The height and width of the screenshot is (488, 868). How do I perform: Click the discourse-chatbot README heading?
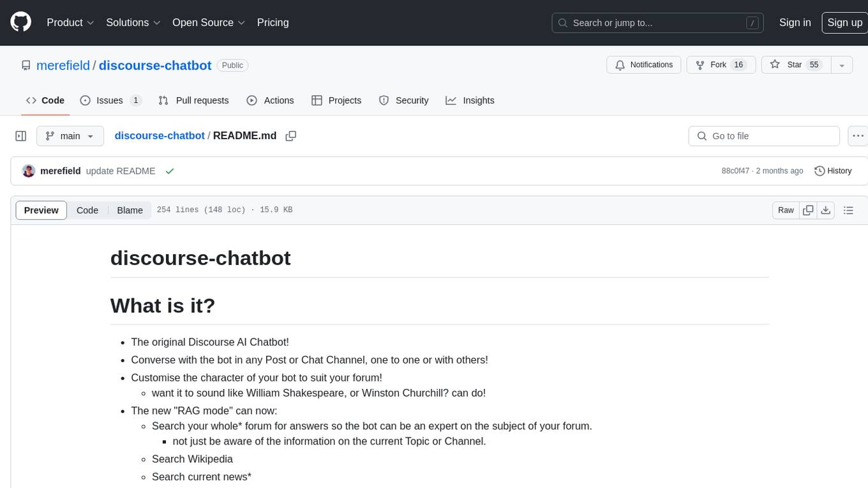pos(200,258)
